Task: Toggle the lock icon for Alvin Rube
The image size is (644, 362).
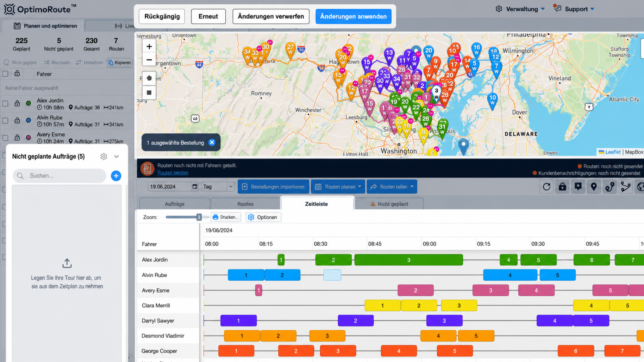Action: [17, 120]
